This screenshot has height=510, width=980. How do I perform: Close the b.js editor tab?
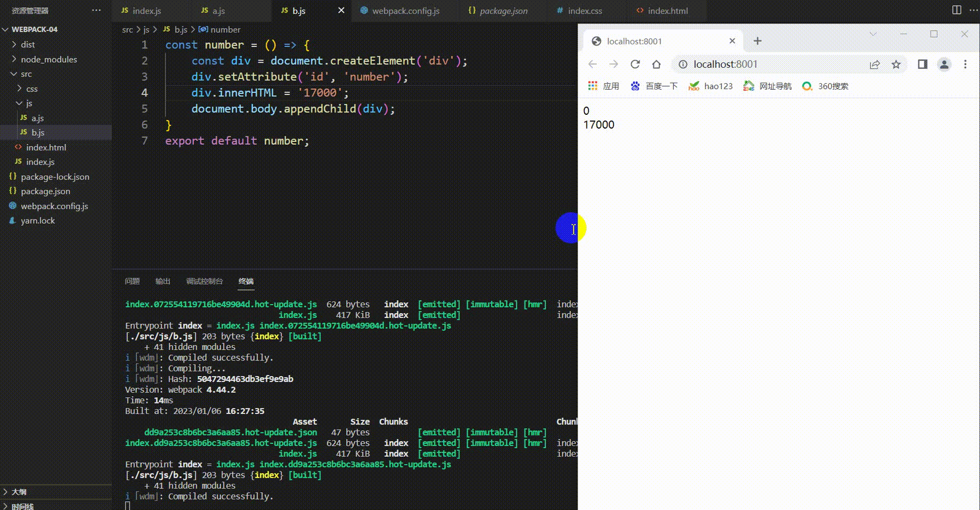[341, 10]
